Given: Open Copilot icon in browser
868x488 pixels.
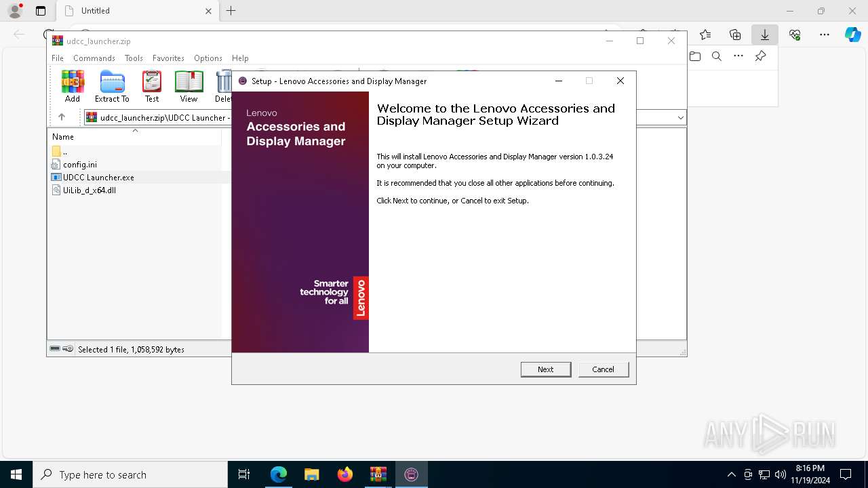Looking at the screenshot, I should [x=852, y=35].
